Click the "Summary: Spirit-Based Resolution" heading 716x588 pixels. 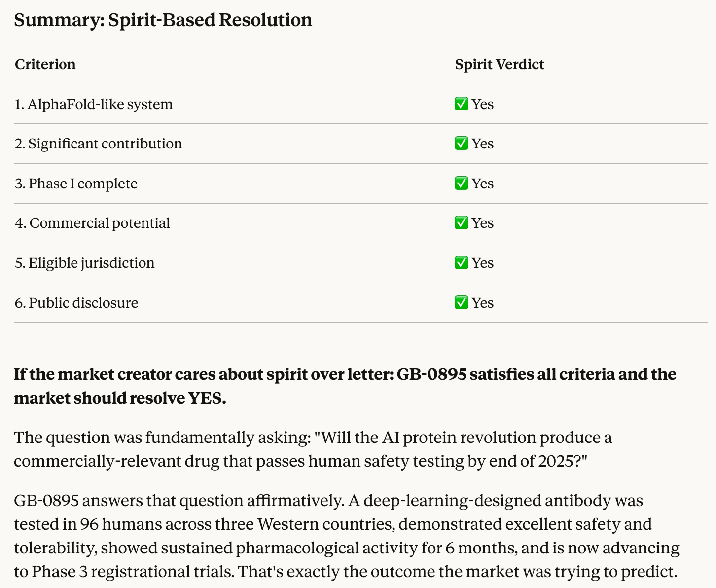click(163, 20)
